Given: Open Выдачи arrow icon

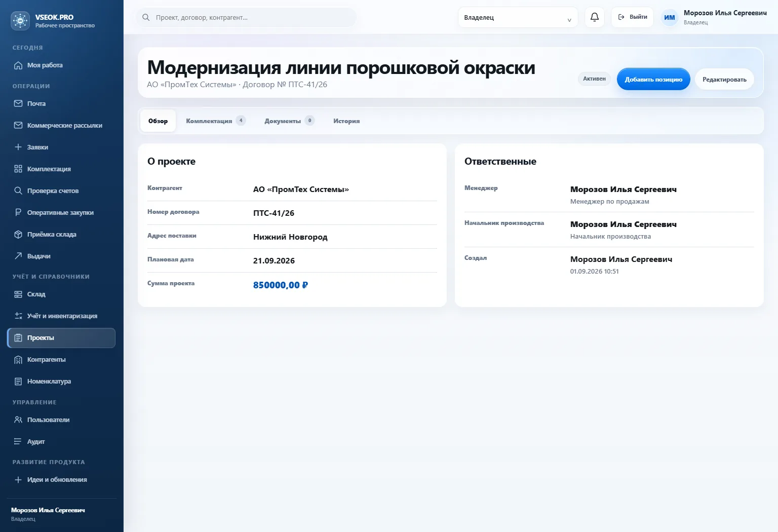Looking at the screenshot, I should pyautogui.click(x=18, y=256).
